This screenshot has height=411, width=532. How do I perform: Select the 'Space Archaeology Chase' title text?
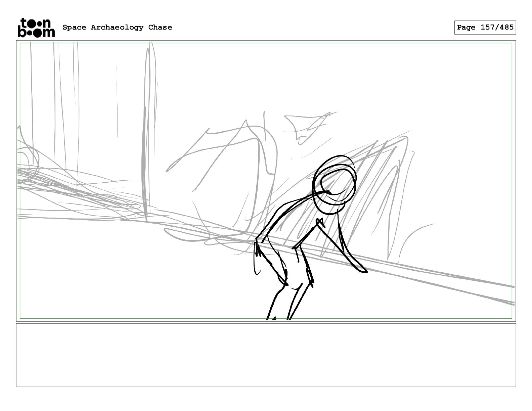(x=117, y=28)
